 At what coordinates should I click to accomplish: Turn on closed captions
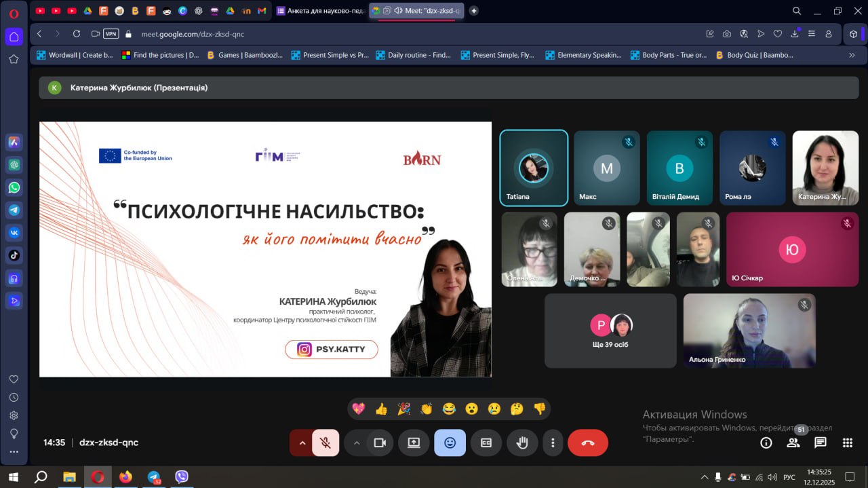coord(486,443)
